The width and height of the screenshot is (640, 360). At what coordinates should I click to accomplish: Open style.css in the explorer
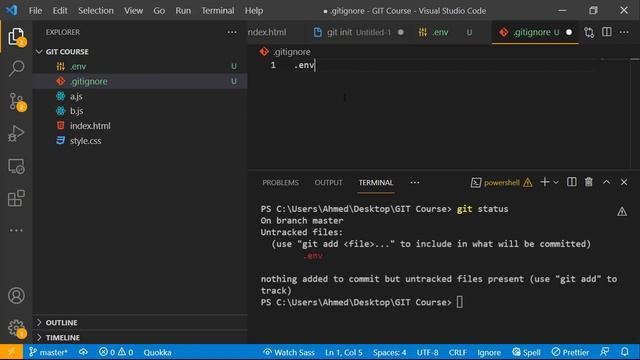(140, 141)
